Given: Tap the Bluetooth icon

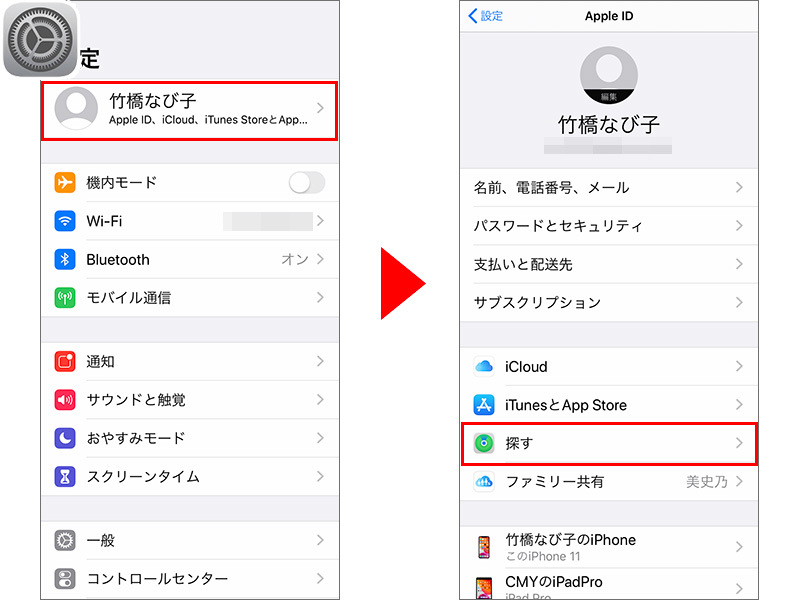Looking at the screenshot, I should [65, 259].
